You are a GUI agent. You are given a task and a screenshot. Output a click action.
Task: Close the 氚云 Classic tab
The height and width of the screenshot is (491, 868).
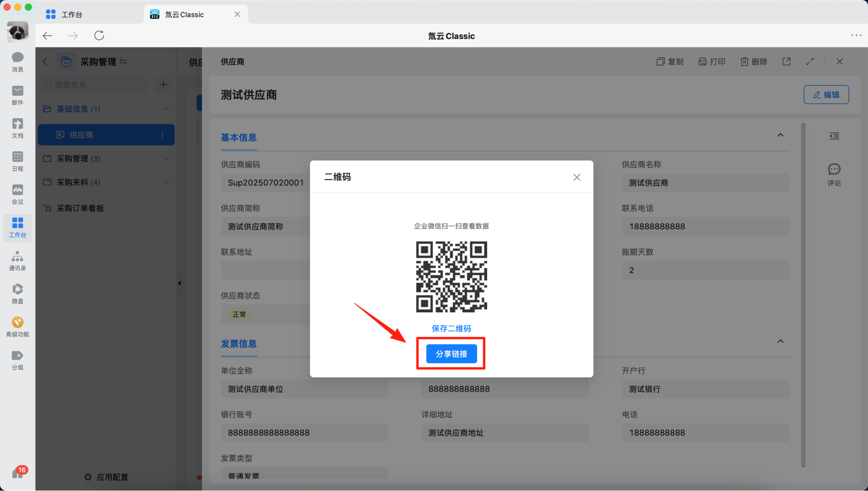237,14
